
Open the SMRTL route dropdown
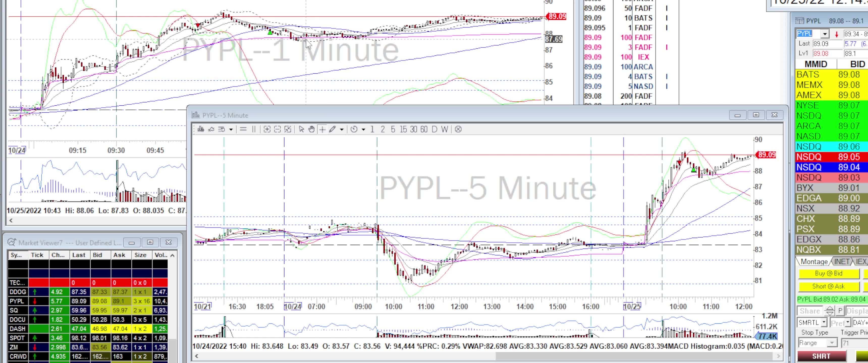[824, 323]
